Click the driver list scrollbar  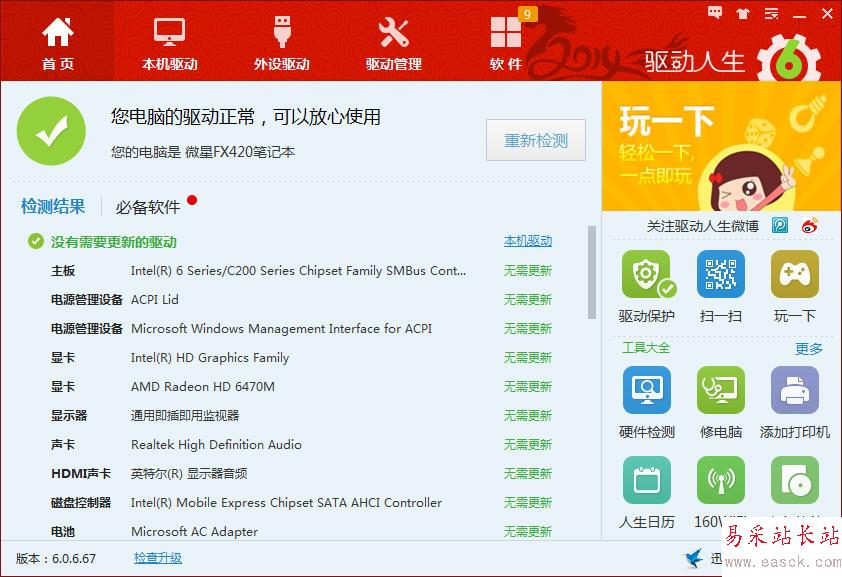(x=592, y=272)
